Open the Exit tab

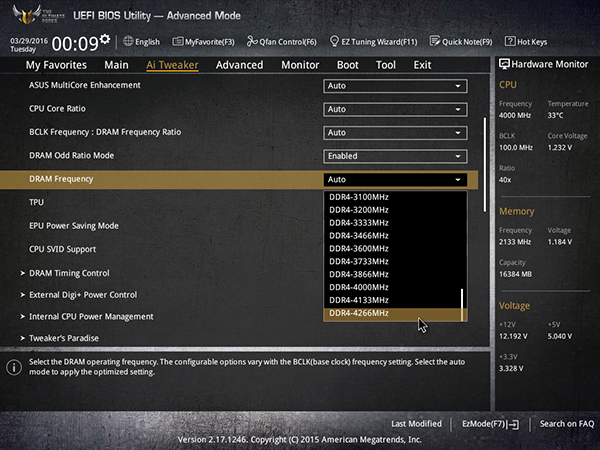click(x=422, y=65)
